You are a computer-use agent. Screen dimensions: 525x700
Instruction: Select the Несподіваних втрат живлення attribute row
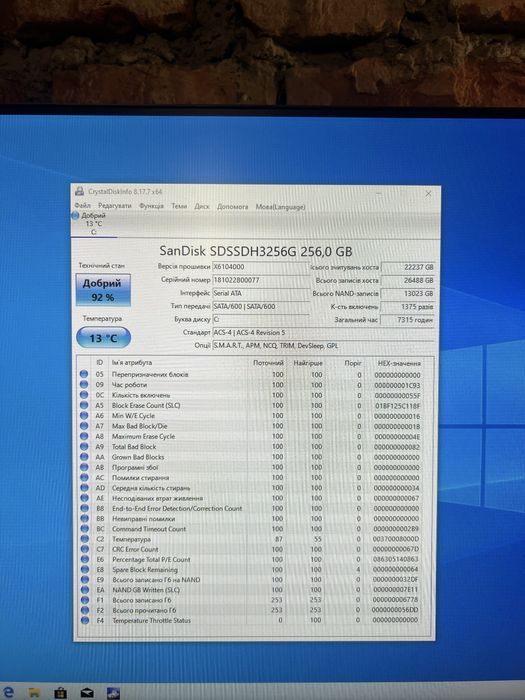click(x=251, y=498)
